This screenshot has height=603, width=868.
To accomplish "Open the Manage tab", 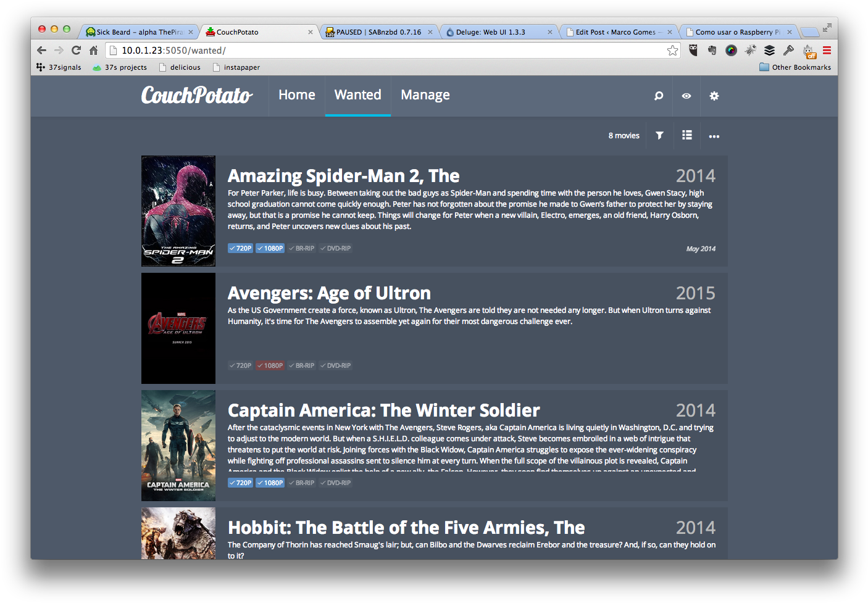I will tap(425, 95).
